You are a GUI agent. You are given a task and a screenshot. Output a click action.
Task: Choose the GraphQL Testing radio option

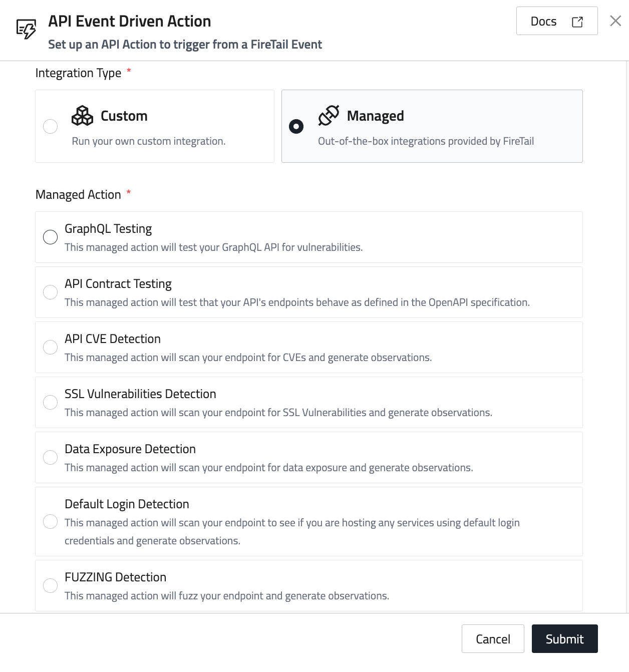tap(51, 237)
